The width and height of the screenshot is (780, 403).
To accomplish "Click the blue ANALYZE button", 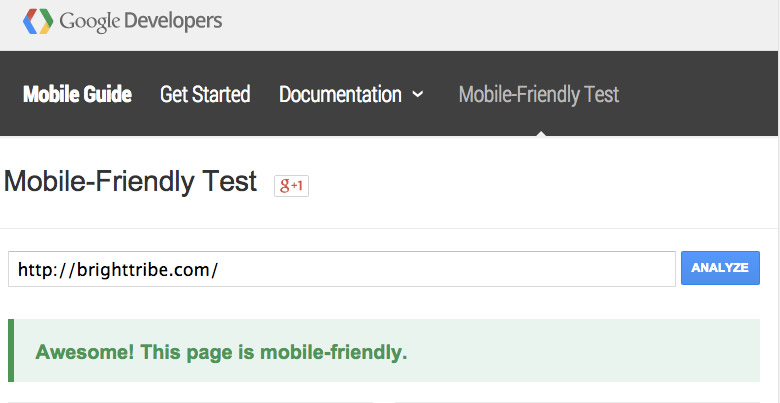I will tap(720, 268).
